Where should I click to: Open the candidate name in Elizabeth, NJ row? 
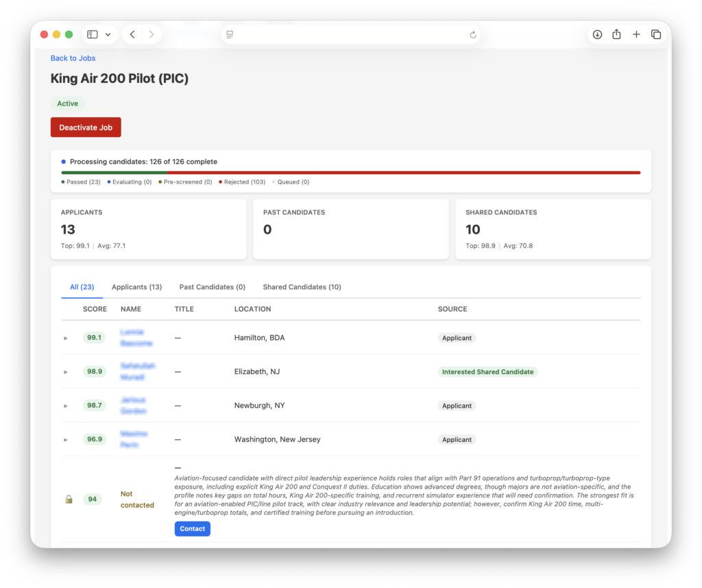137,371
